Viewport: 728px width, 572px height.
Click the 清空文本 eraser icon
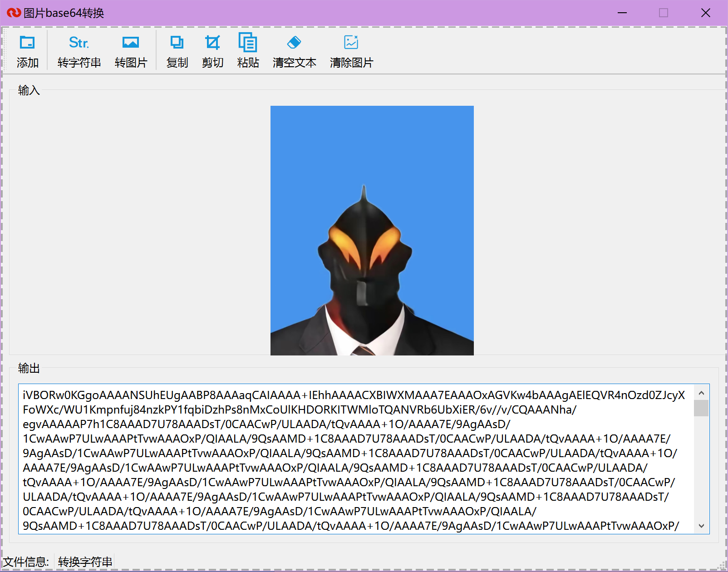[x=294, y=43]
